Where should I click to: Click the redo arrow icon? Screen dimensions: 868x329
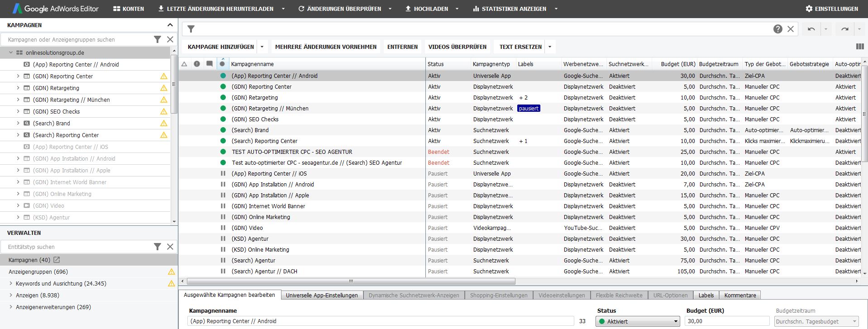tap(845, 29)
